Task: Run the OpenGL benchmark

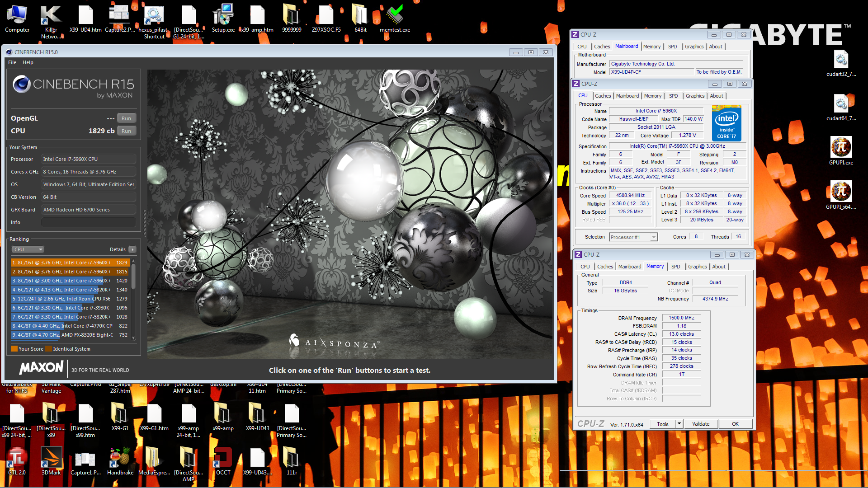Action: pyautogui.click(x=126, y=118)
